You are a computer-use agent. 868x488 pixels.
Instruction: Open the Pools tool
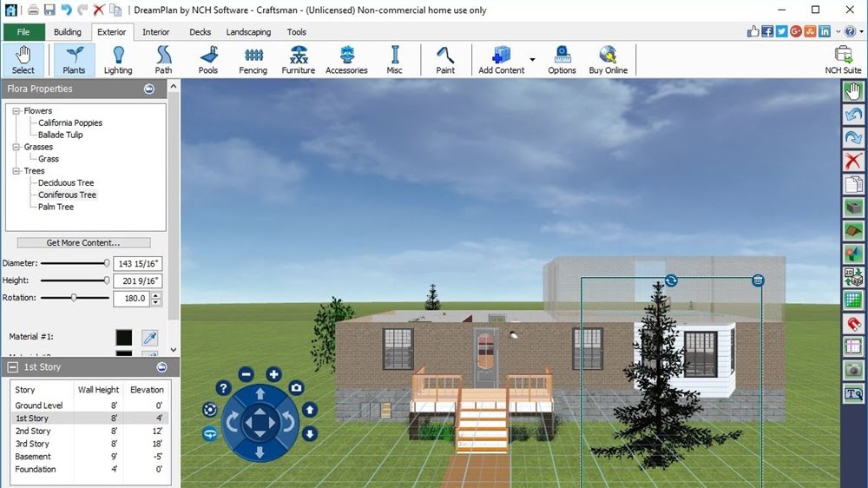tap(208, 60)
